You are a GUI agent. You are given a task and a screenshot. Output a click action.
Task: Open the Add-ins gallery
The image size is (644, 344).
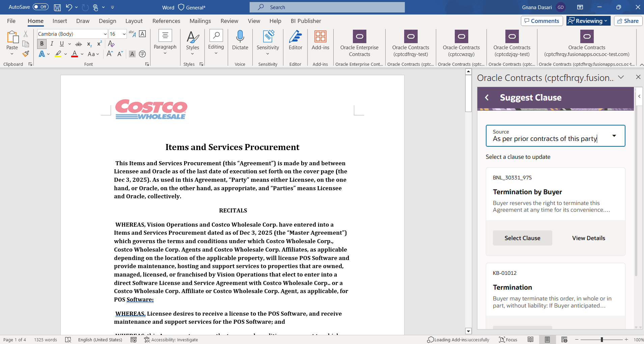click(320, 40)
